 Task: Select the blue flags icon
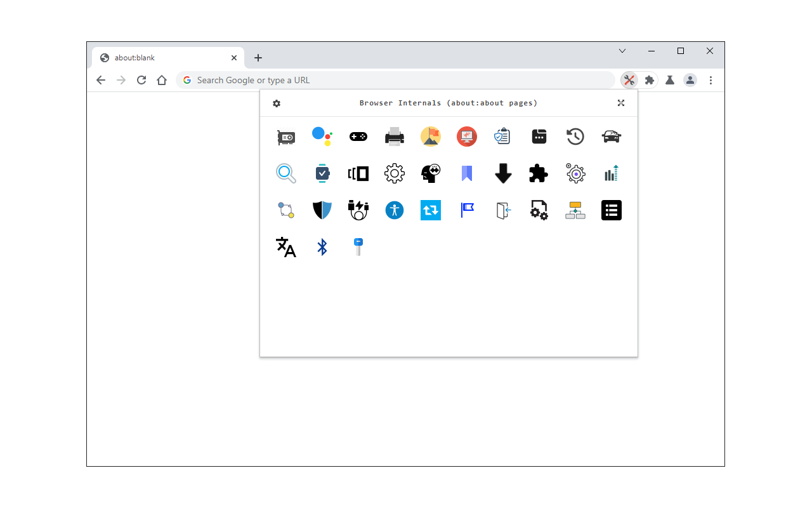(x=467, y=210)
